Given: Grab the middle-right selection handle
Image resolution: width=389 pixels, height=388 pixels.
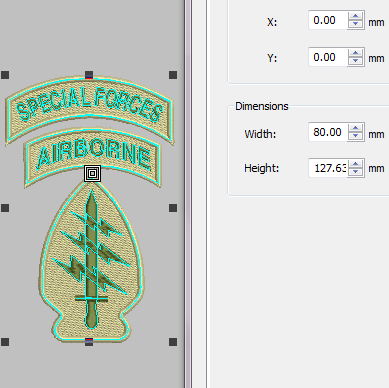Looking at the screenshot, I should coord(173,208).
